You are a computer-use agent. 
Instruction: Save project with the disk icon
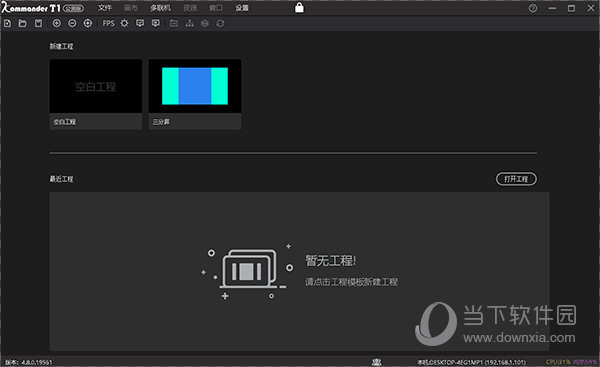pos(38,24)
